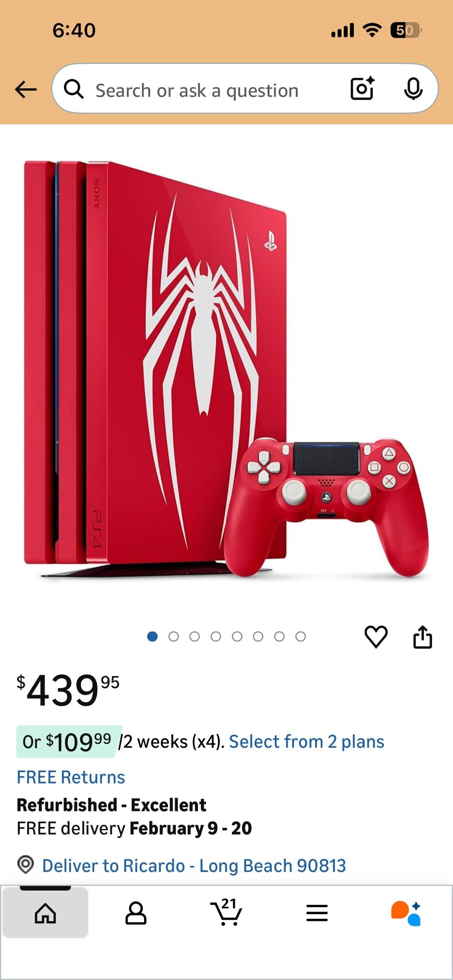Viewport: 453px width, 980px height.
Task: Open the FREE Returns link
Action: [x=71, y=777]
